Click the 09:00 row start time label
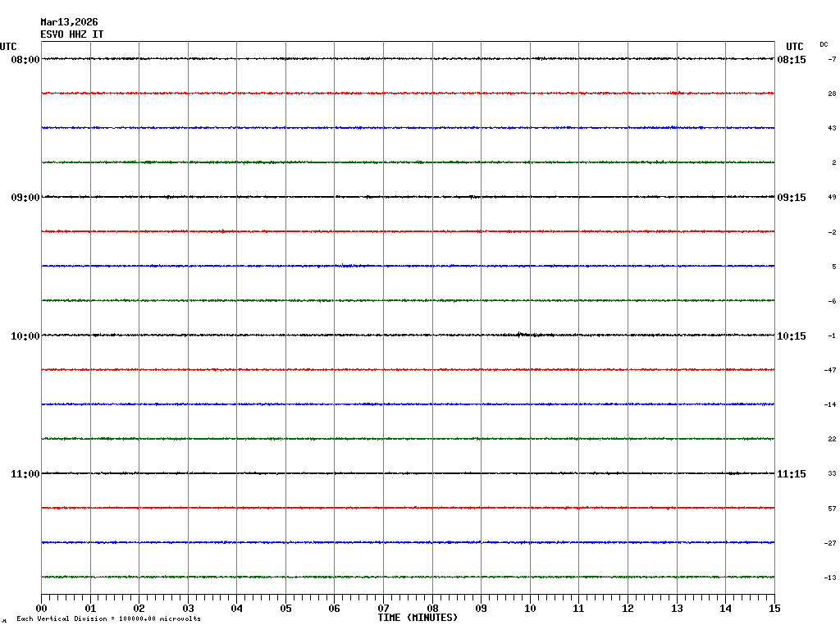The width and height of the screenshot is (840, 630). coord(25,198)
